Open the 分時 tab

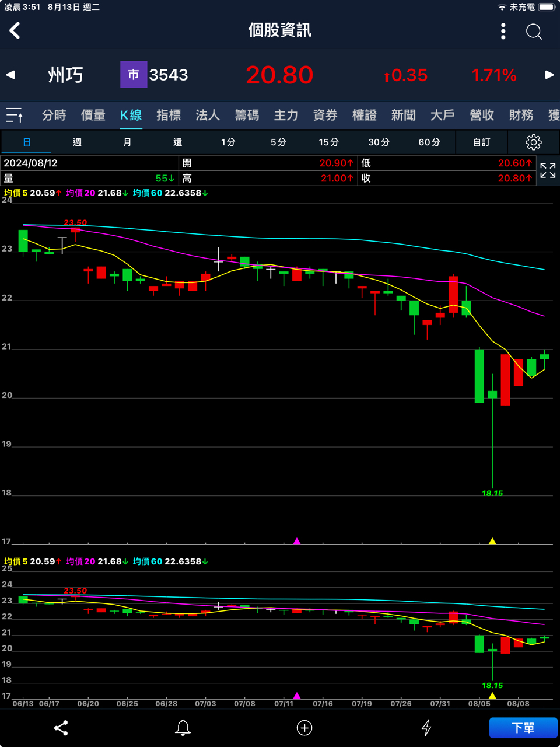pos(54,115)
